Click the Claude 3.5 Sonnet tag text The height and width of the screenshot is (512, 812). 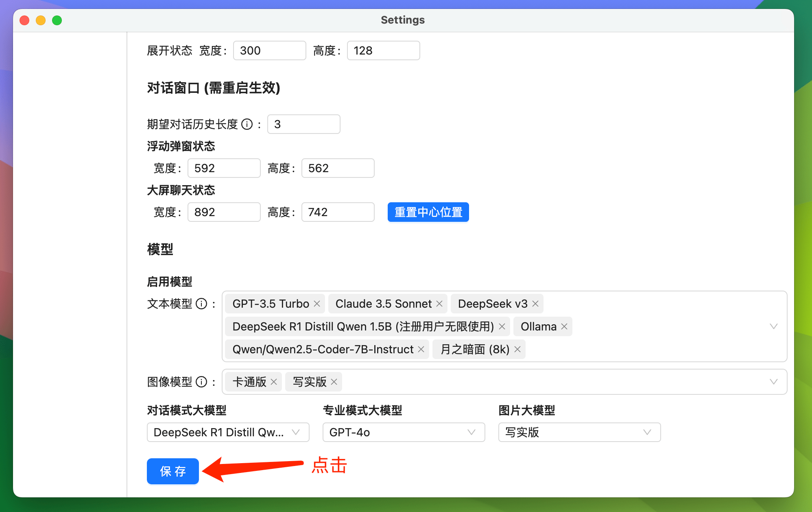384,304
